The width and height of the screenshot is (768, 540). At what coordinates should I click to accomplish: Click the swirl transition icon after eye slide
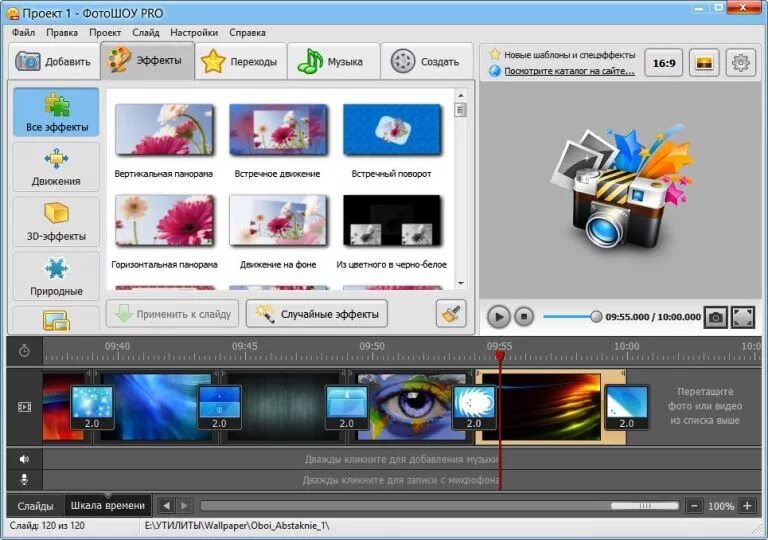tap(474, 408)
